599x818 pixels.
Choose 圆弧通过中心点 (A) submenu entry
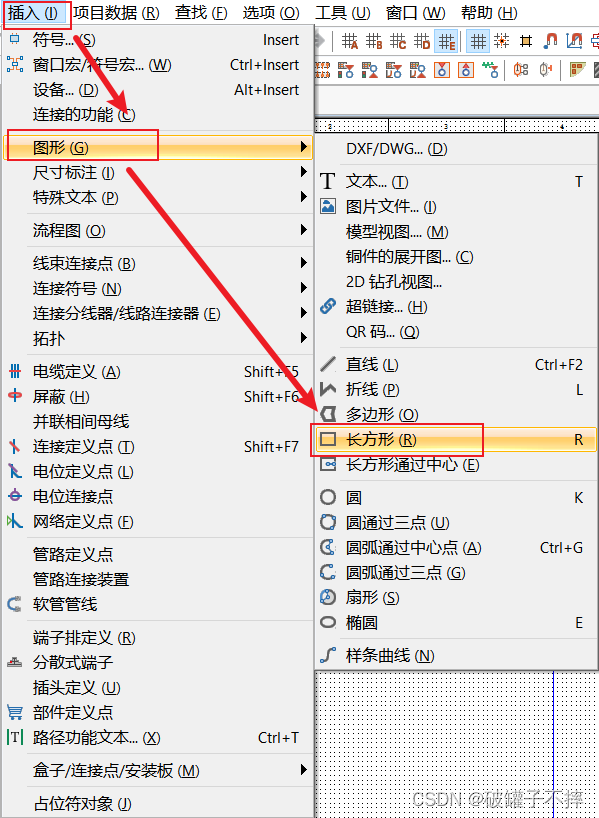[456, 548]
